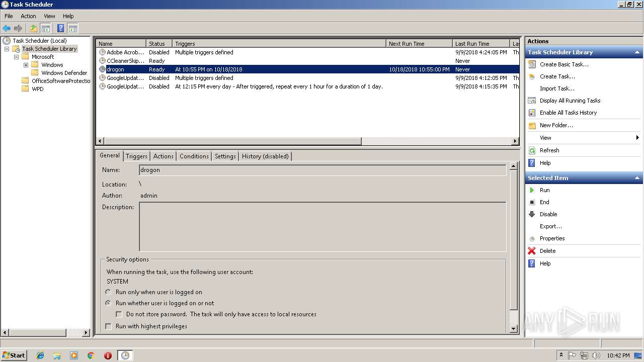Click the Disable down-arrow icon
644x362 pixels.
[x=532, y=214]
